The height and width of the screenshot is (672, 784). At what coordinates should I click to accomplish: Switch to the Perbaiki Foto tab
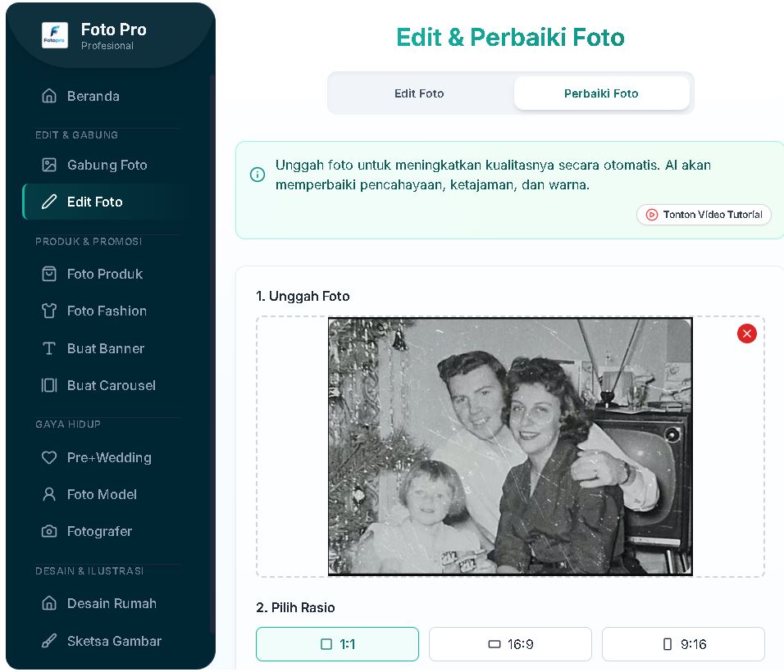pos(601,93)
